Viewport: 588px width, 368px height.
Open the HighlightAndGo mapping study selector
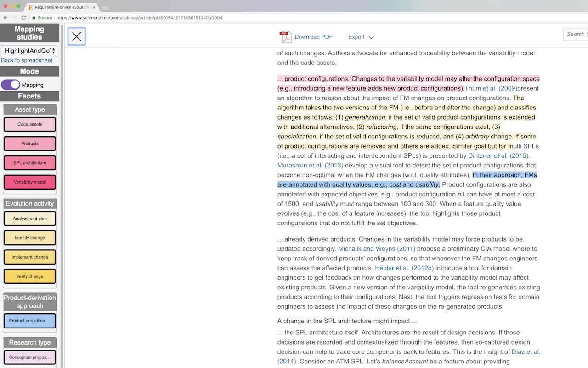coord(29,51)
